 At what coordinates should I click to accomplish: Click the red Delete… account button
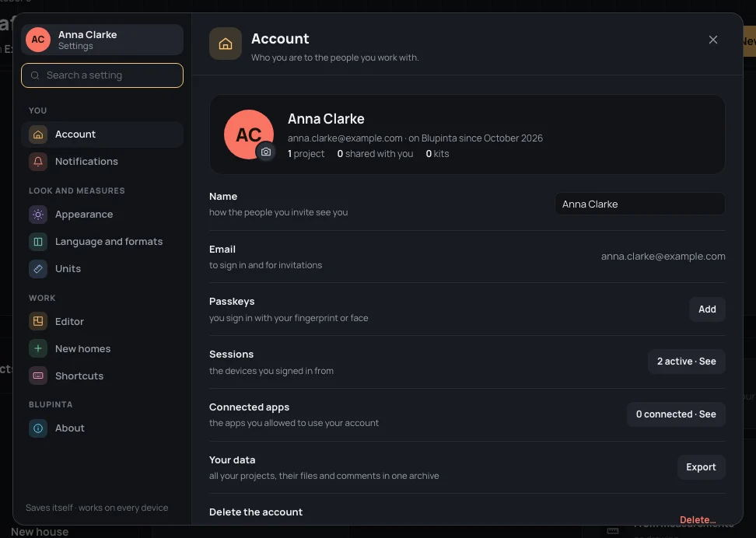coord(698,519)
